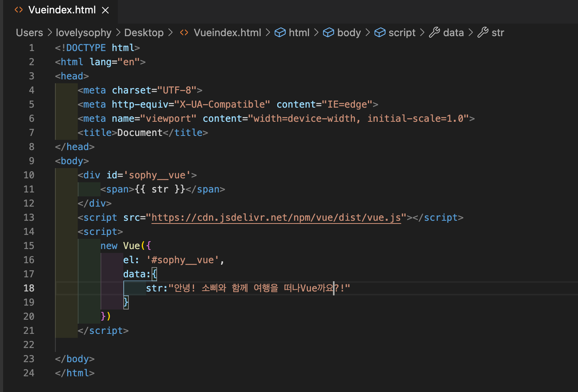This screenshot has width=578, height=392.
Task: Click the cube icon beside body breadcrumb
Action: pos(328,33)
